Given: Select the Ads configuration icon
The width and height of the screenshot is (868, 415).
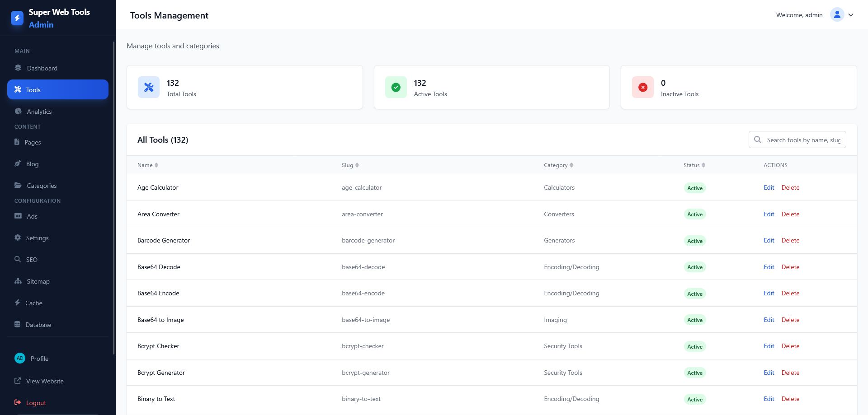Looking at the screenshot, I should coord(18,216).
